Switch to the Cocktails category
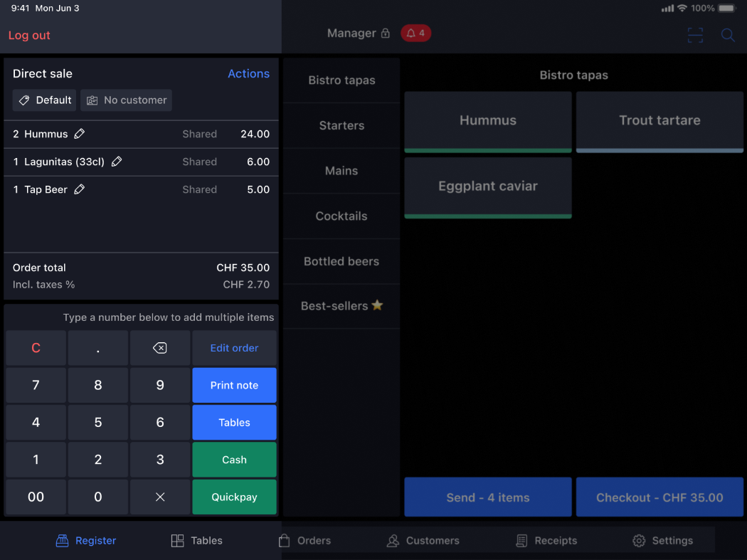 click(x=341, y=216)
